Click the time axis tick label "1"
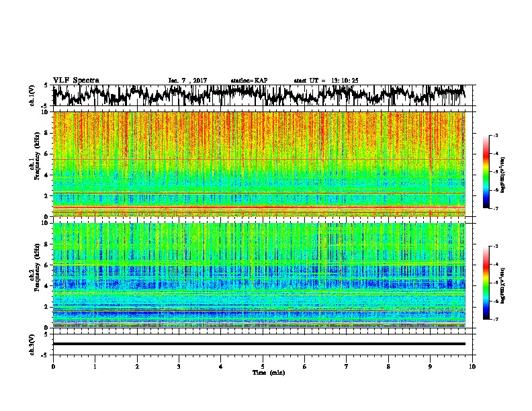The height and width of the screenshot is (411, 532). coord(95,367)
